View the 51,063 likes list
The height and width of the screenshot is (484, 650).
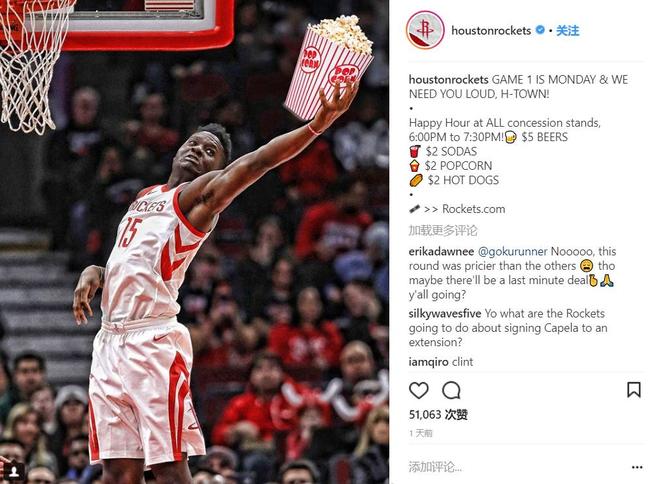click(438, 414)
